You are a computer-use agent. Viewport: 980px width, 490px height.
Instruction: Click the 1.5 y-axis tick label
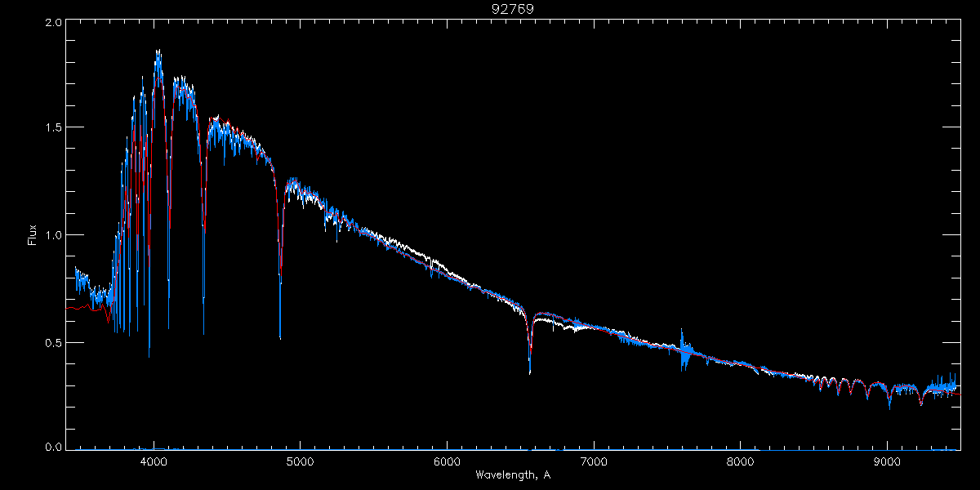[52, 127]
